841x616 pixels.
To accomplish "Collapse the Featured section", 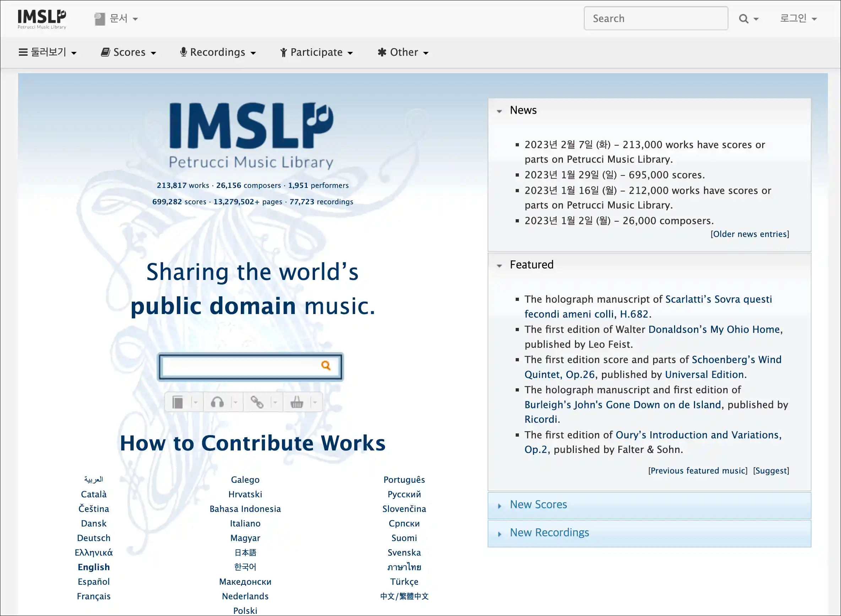I will (x=499, y=265).
